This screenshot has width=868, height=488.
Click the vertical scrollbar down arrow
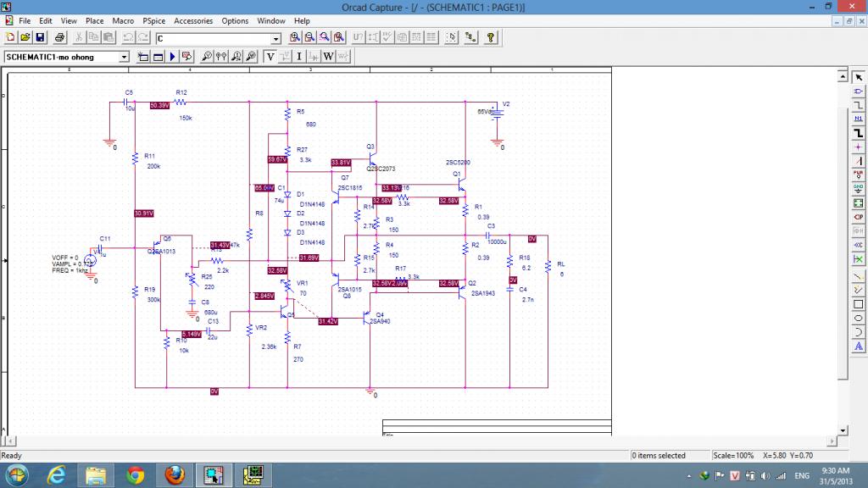[843, 430]
